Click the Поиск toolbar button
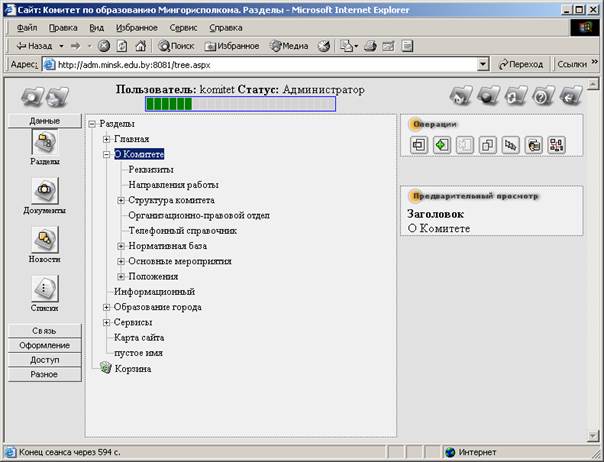The height and width of the screenshot is (462, 604). [176, 46]
